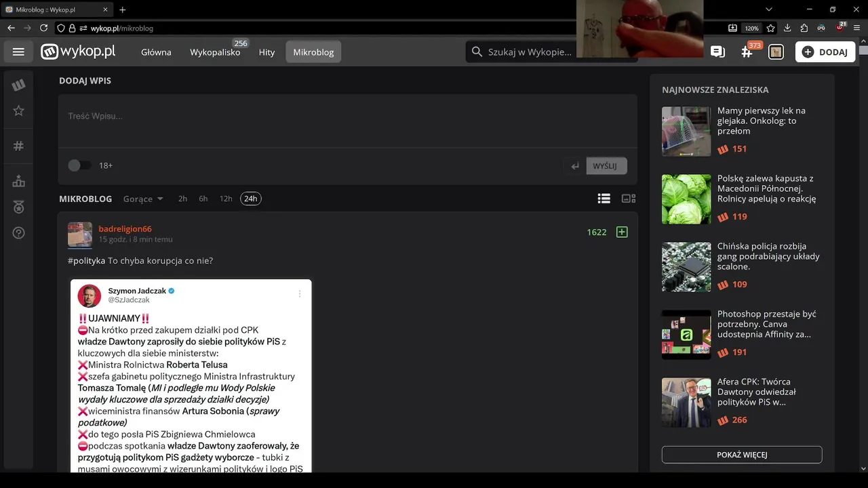The image size is (868, 488).
Task: Reset the 120% zoom level indicator
Action: coord(751,28)
